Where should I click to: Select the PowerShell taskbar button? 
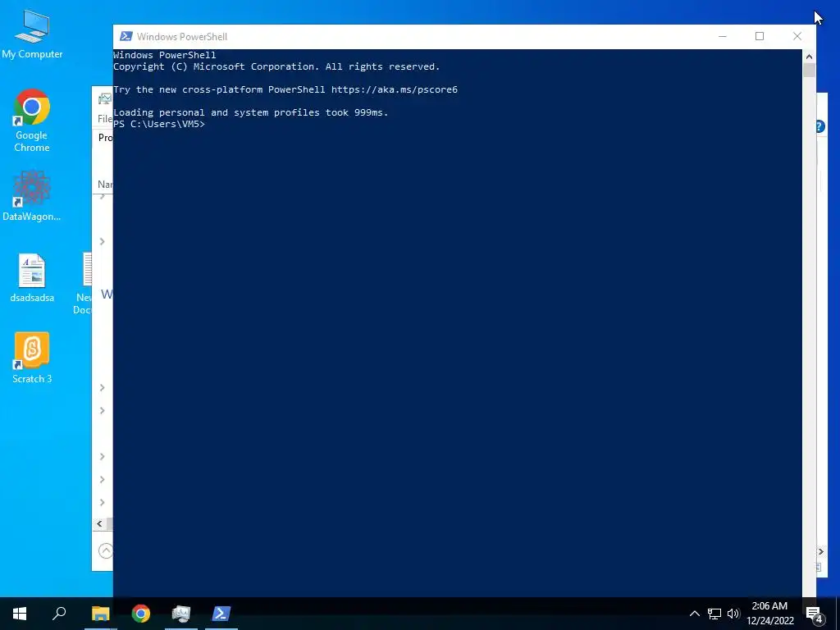click(221, 614)
